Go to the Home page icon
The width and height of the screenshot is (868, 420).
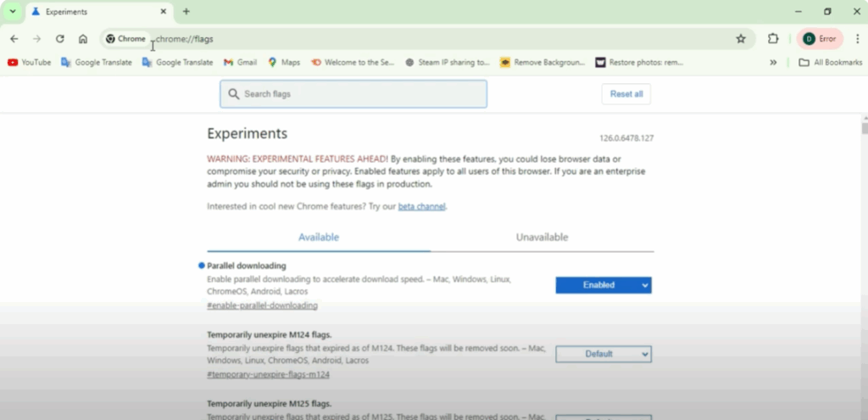pos(83,39)
